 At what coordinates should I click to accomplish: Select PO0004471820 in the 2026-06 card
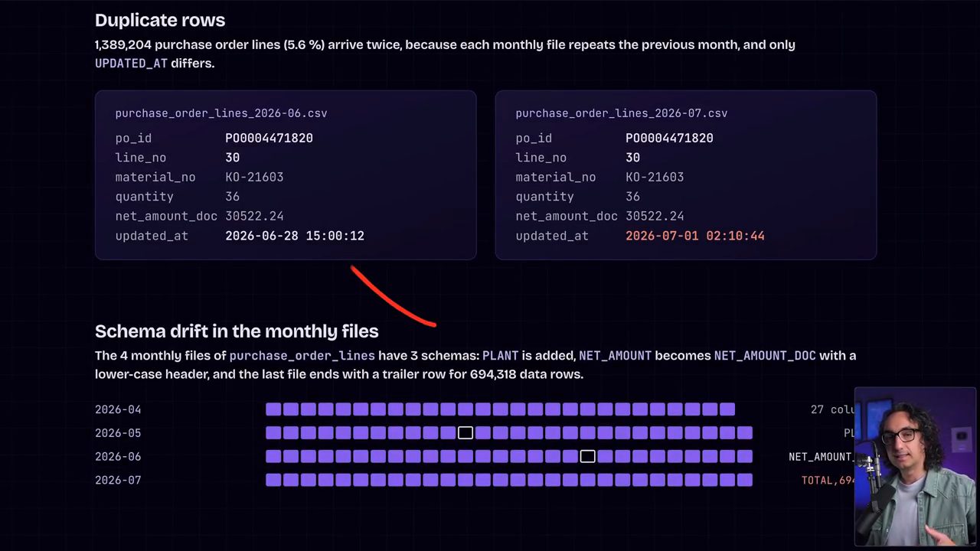(269, 139)
